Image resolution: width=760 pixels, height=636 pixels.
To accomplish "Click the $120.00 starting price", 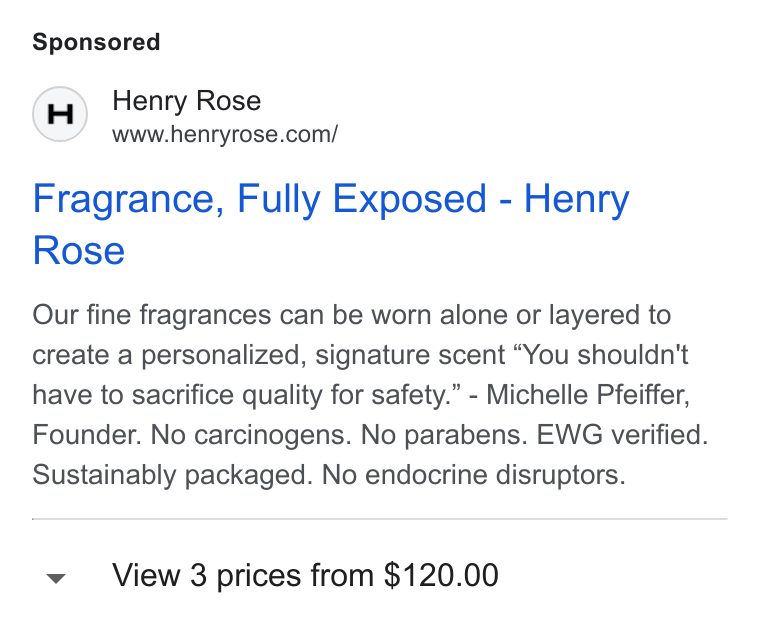I will coord(441,575).
